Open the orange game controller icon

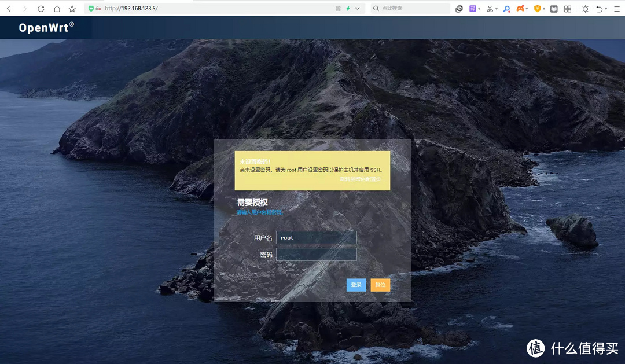pos(520,8)
